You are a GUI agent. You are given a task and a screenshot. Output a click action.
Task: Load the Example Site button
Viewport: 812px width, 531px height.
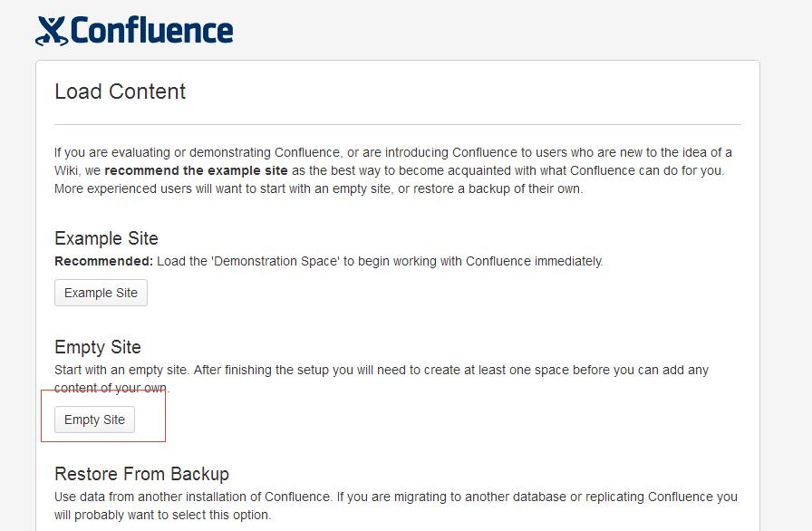click(101, 293)
